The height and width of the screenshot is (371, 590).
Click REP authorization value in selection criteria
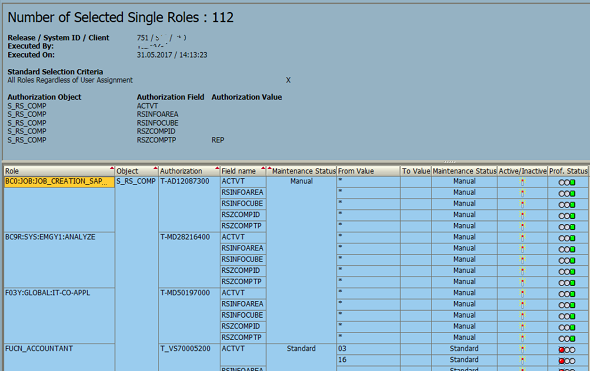coord(217,140)
